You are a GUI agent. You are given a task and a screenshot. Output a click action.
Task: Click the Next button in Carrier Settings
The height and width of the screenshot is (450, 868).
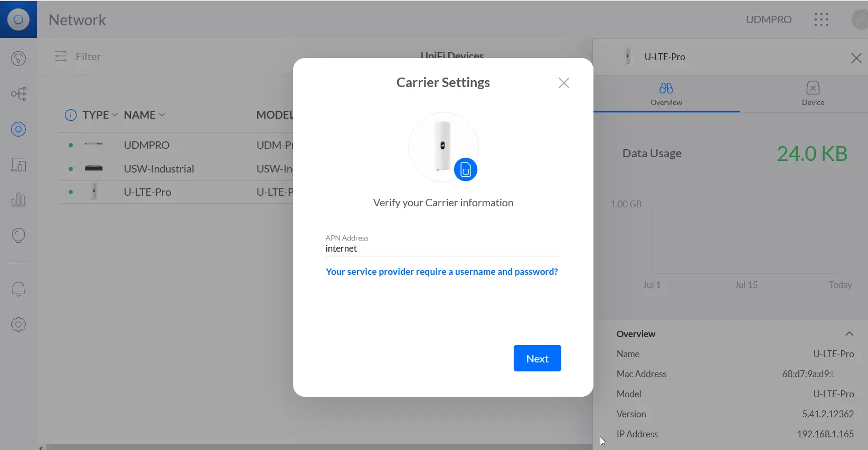[x=537, y=359]
